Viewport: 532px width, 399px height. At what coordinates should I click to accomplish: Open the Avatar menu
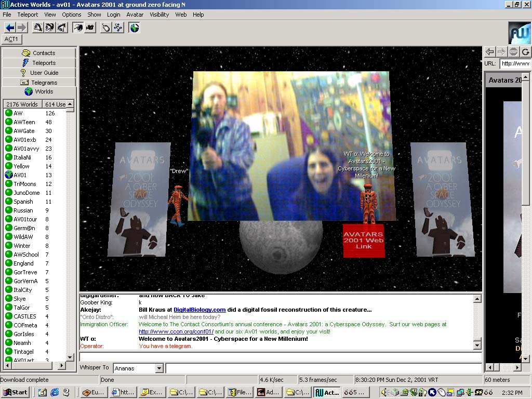pyautogui.click(x=135, y=15)
